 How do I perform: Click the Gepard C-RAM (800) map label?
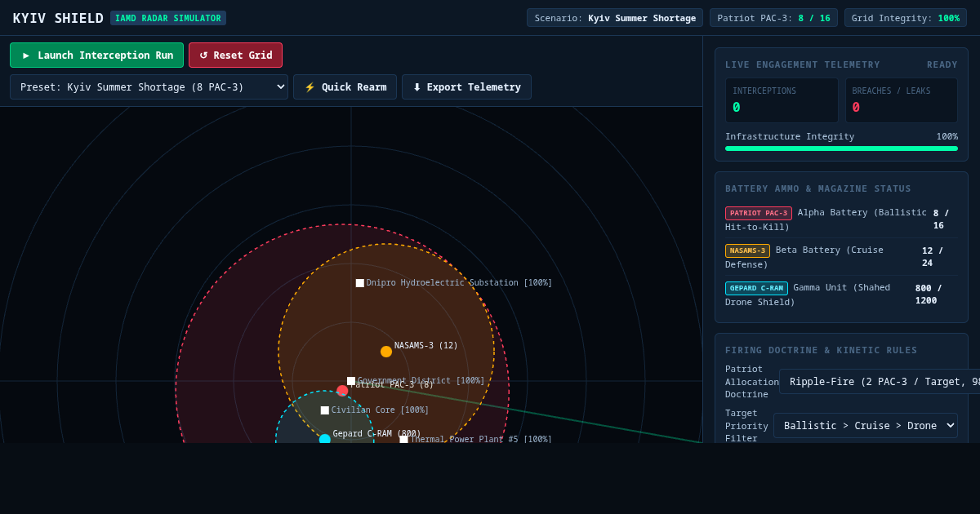coord(377,434)
